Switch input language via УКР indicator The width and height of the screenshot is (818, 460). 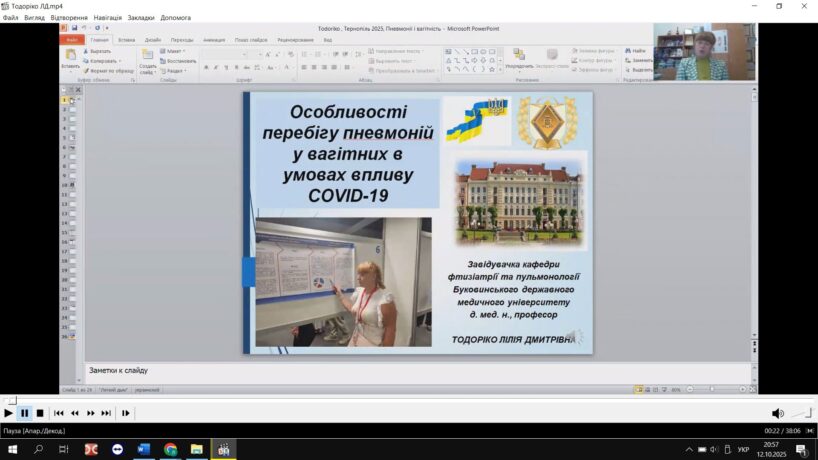tap(743, 449)
